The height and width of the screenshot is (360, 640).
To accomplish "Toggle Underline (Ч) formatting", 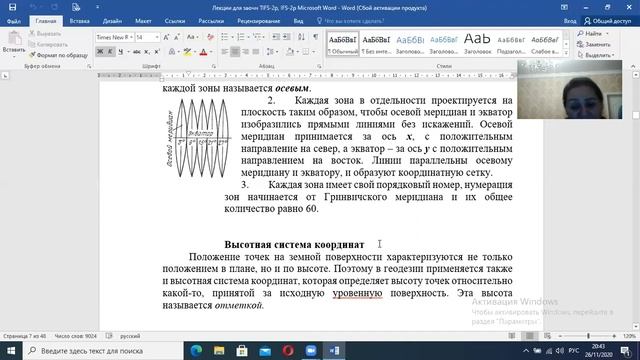I will (120, 52).
